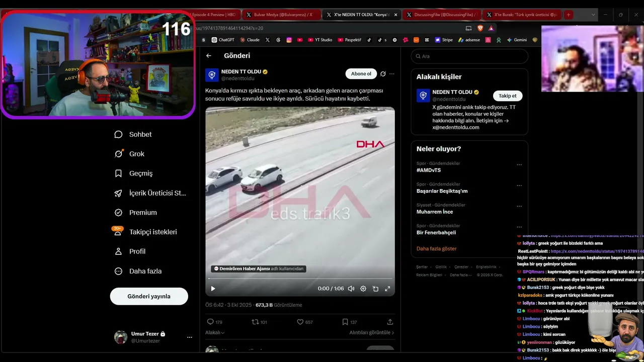This screenshot has width=644, height=362.
Task: Open Sohbet chat in the sidebar
Action: click(133, 134)
